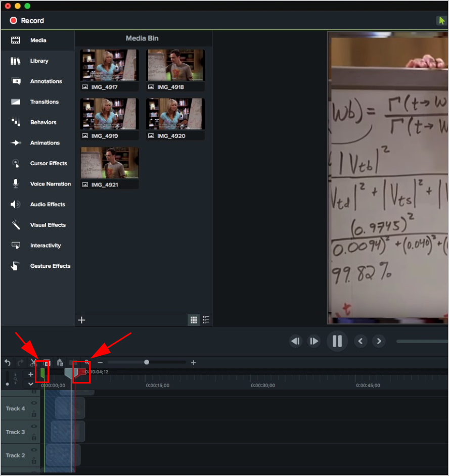Activate the green arrow select mode icon
This screenshot has height=476, width=449.
pyautogui.click(x=441, y=21)
